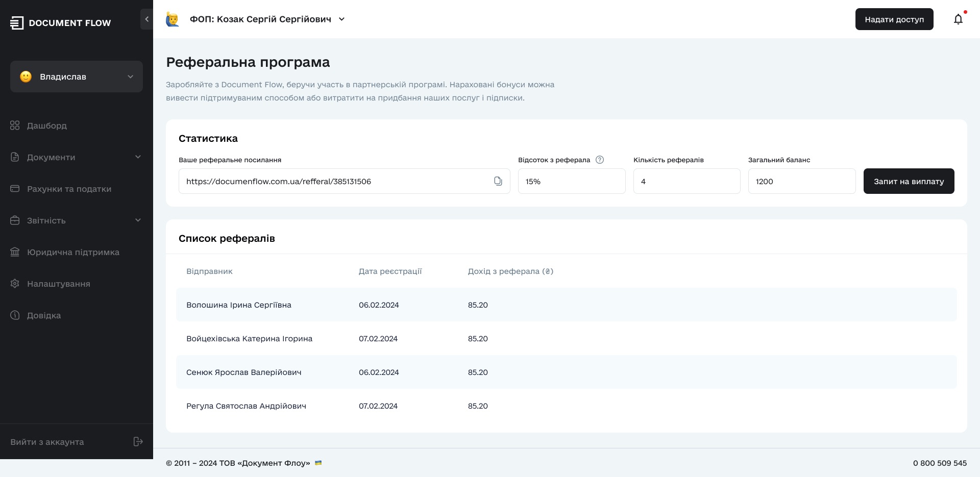980x477 pixels.
Task: Click the Документи file icon
Action: [x=15, y=157]
